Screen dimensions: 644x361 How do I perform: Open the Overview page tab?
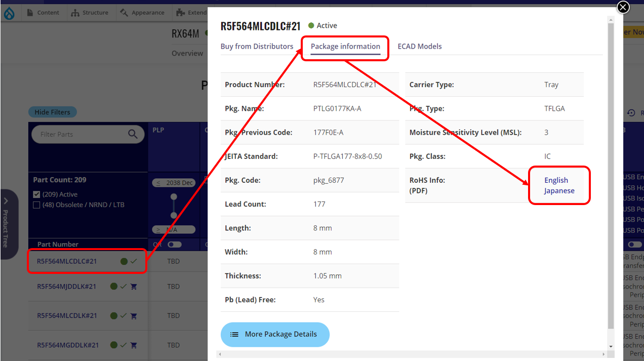point(187,53)
